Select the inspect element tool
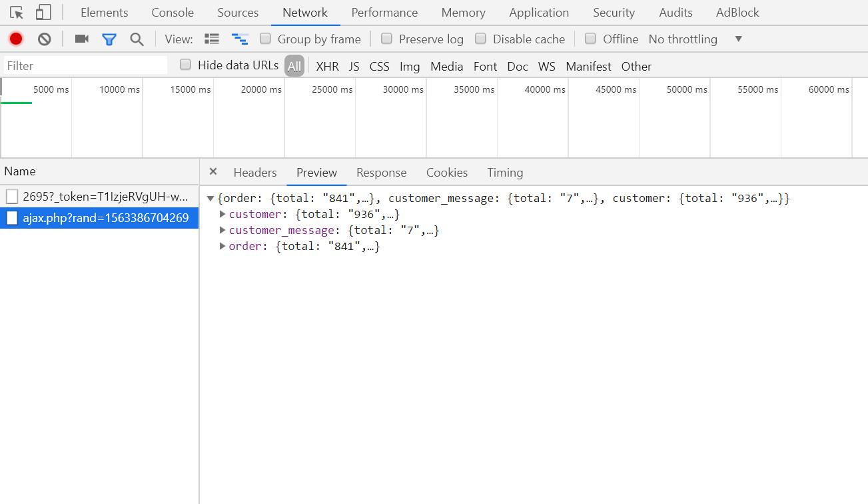Viewport: 868px width, 504px height. click(x=15, y=12)
